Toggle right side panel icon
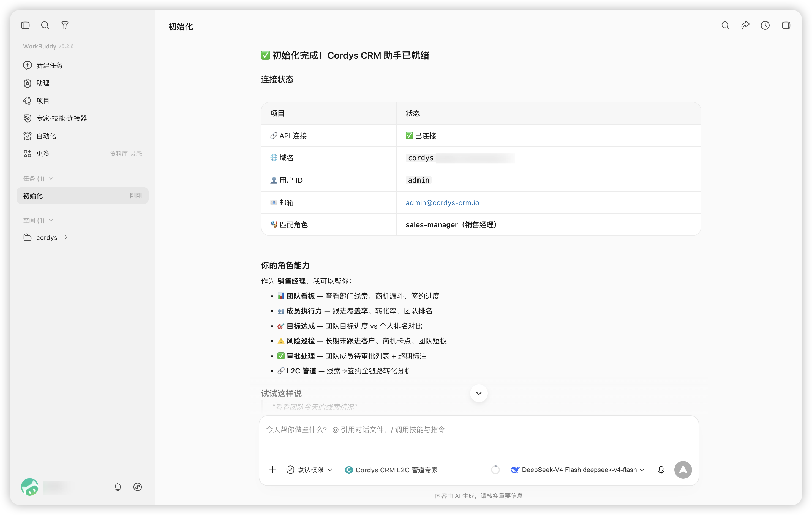 tap(786, 25)
